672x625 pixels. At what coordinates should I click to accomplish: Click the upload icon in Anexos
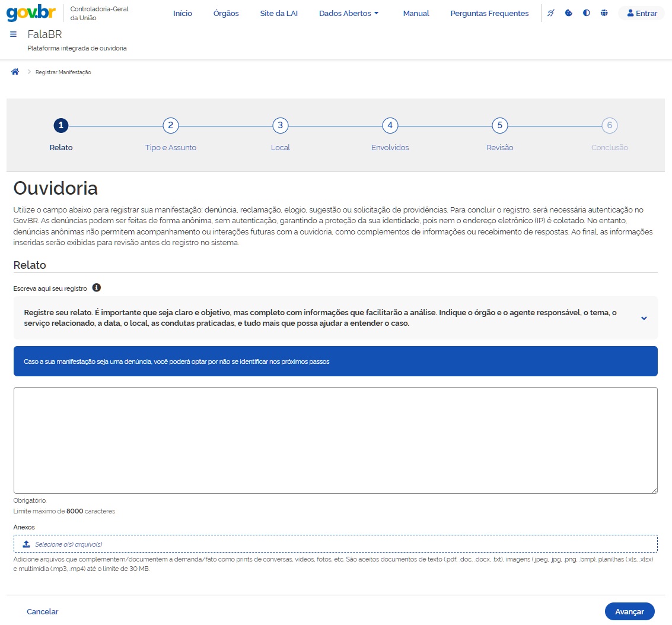(26, 544)
